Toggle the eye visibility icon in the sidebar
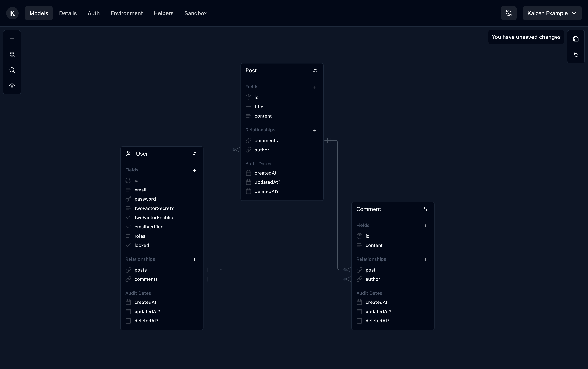Image resolution: width=588 pixels, height=369 pixels. [12, 85]
